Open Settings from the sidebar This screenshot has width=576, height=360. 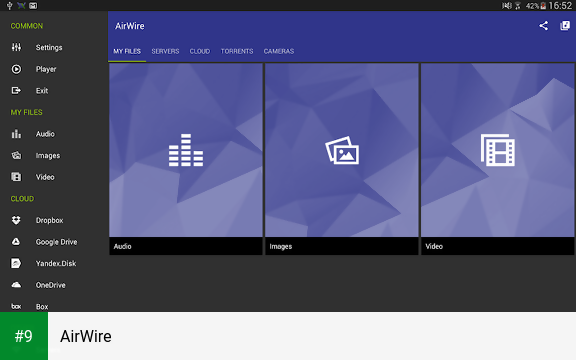point(54,47)
